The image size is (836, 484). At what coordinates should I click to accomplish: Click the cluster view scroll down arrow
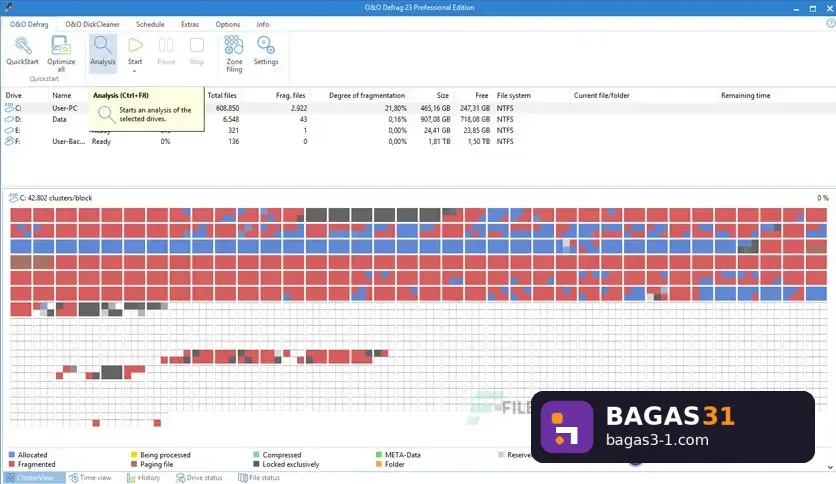click(830, 467)
